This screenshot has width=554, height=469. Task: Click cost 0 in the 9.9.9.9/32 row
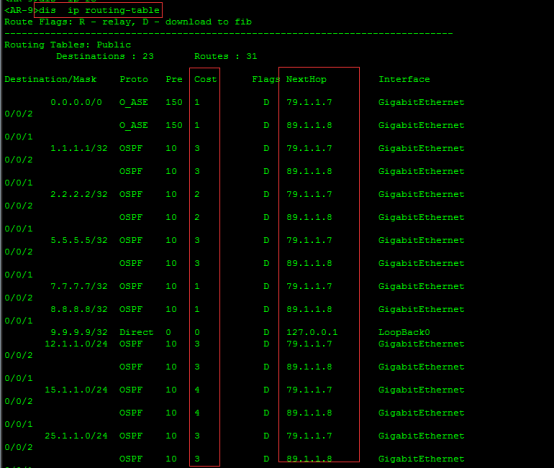pyautogui.click(x=197, y=333)
